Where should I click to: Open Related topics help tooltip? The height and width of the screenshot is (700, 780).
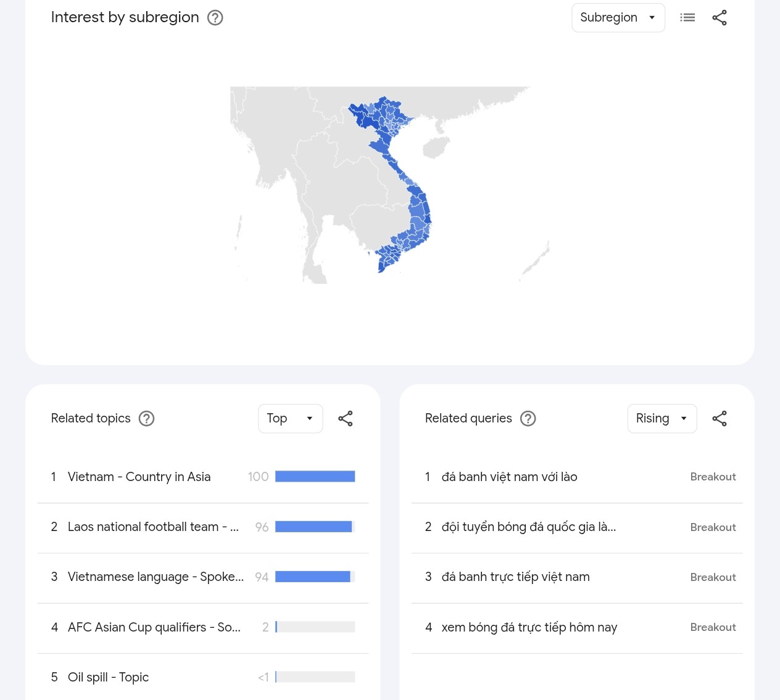(x=146, y=419)
